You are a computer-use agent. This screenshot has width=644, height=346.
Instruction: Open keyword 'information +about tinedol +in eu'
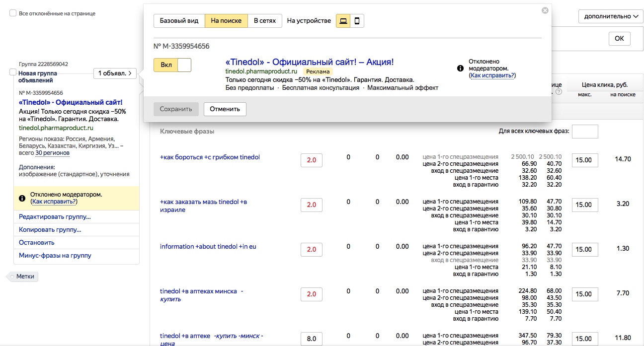pyautogui.click(x=208, y=246)
